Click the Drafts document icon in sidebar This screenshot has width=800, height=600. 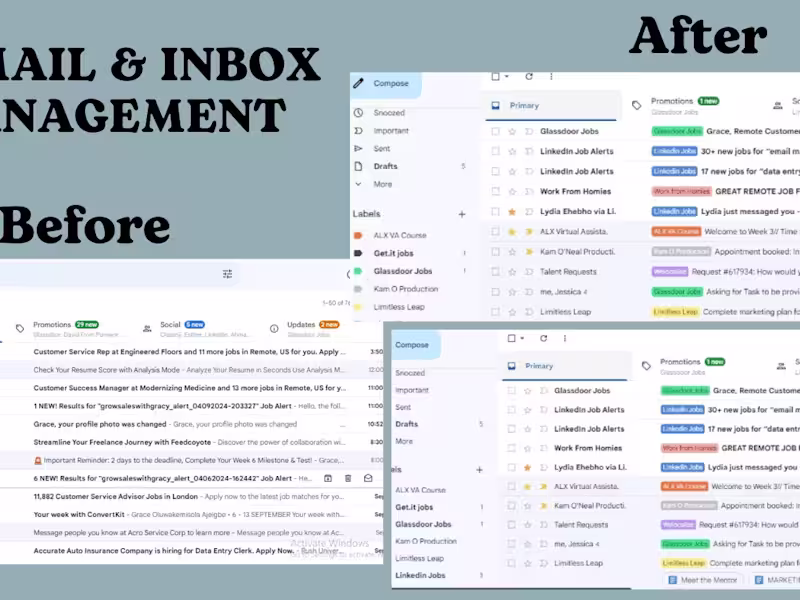[x=359, y=166]
